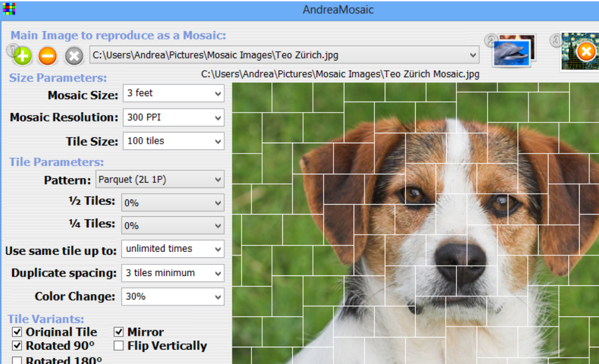Click the AndreaMosaic logo in the title bar
Image resolution: width=599 pixels, height=364 pixels.
tap(9, 9)
